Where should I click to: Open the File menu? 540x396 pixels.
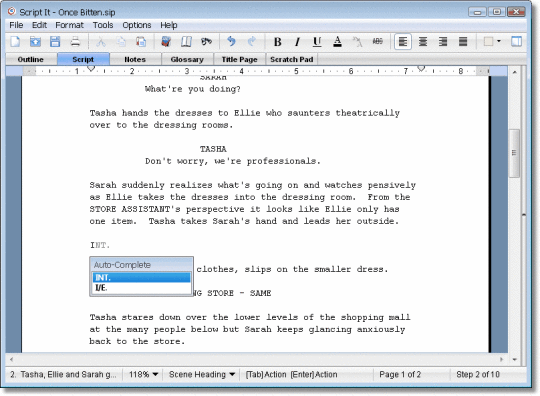pos(16,25)
